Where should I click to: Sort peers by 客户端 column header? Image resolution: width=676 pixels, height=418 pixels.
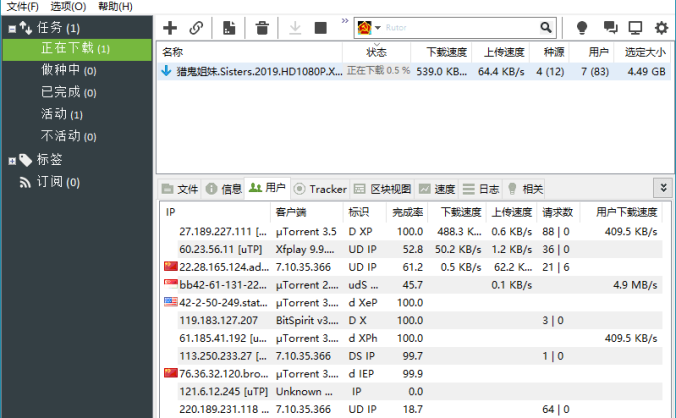tap(307, 212)
